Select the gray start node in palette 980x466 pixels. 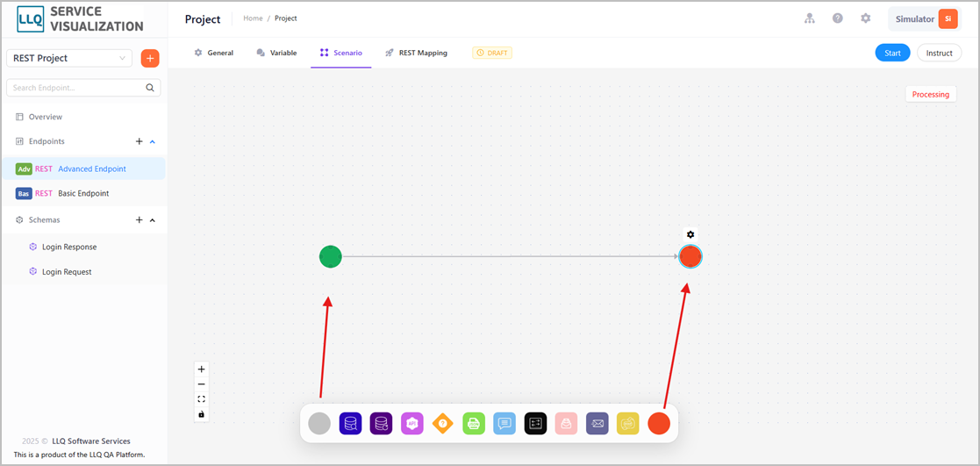coord(319,424)
